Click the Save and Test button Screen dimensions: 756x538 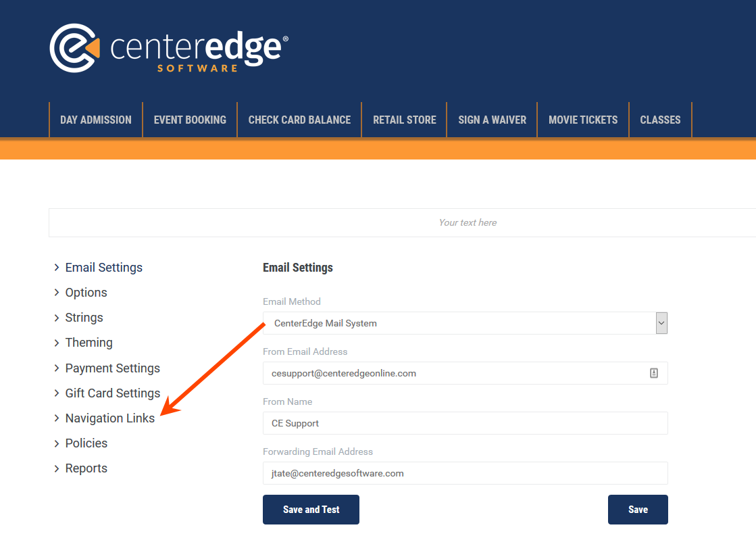(311, 510)
